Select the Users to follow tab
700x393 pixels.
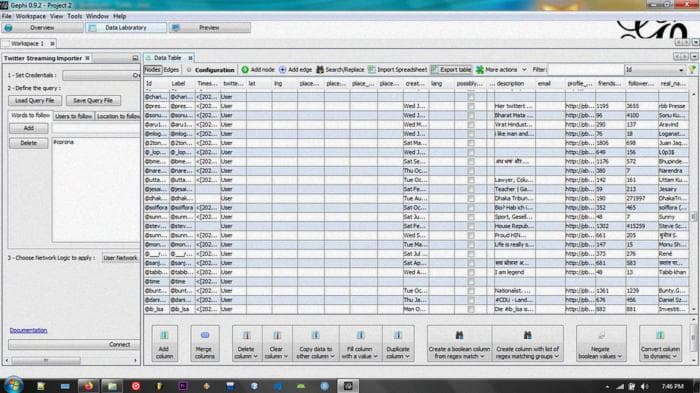[74, 116]
